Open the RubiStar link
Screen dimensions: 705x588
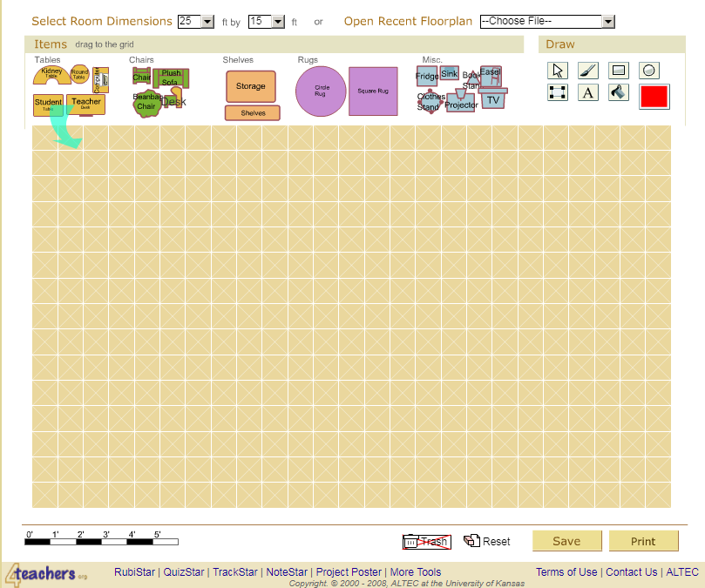(134, 572)
